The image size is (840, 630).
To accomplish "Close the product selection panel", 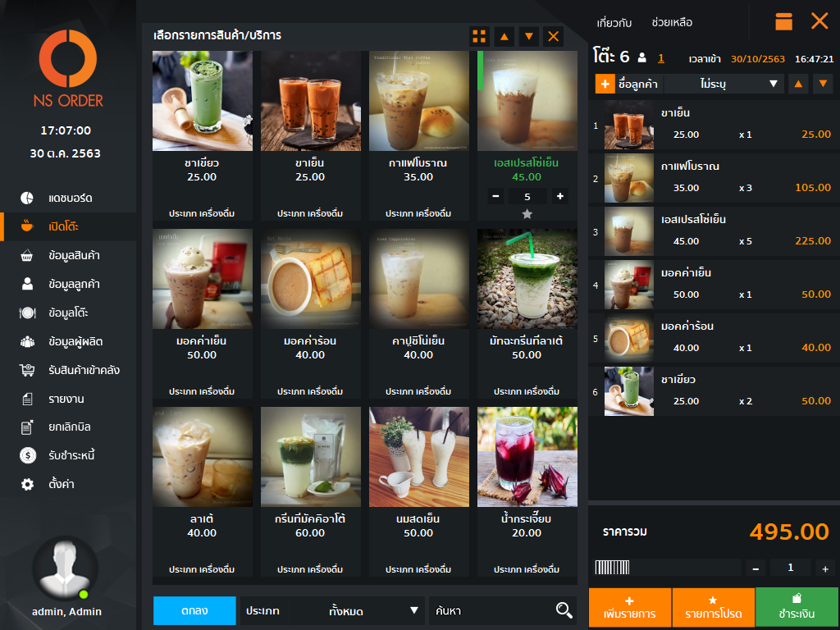I will 554,36.
